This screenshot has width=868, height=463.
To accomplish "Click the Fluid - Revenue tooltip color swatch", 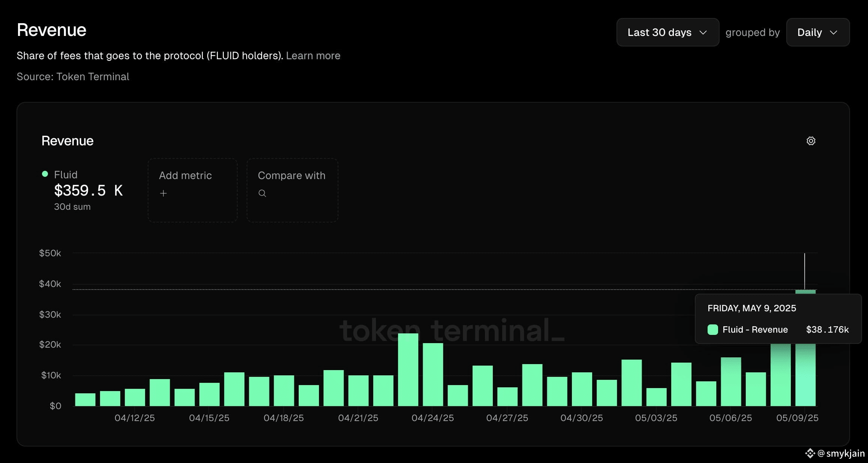I will point(712,330).
